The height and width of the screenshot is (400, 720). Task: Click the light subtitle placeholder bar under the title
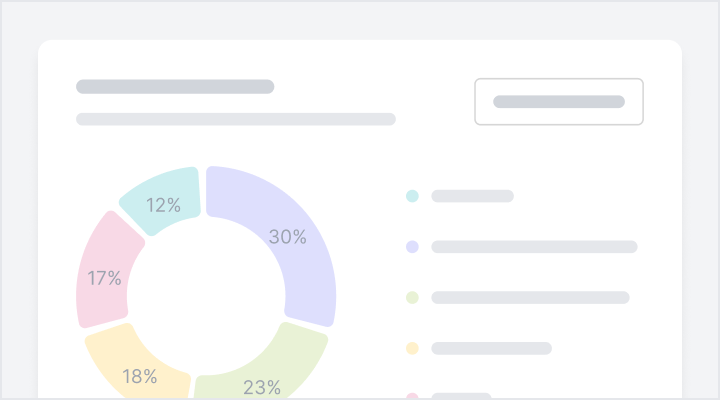[x=236, y=119]
